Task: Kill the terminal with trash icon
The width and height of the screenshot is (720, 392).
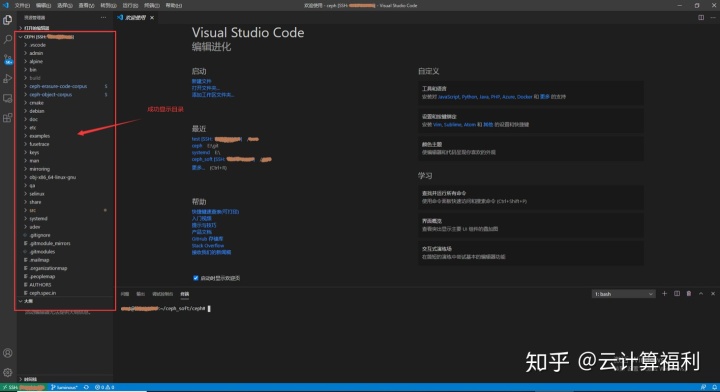Action: click(689, 294)
